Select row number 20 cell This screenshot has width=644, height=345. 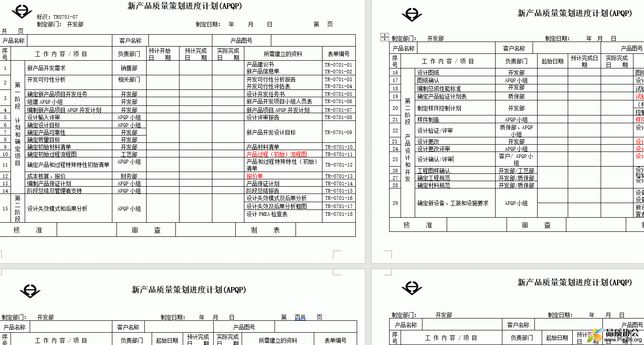point(395,108)
